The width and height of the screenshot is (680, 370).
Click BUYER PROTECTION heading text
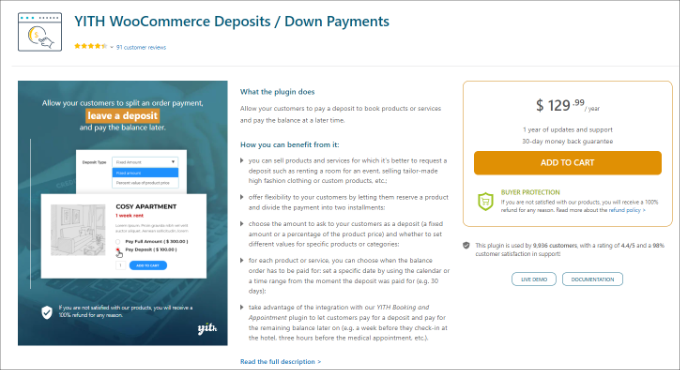[x=530, y=192]
